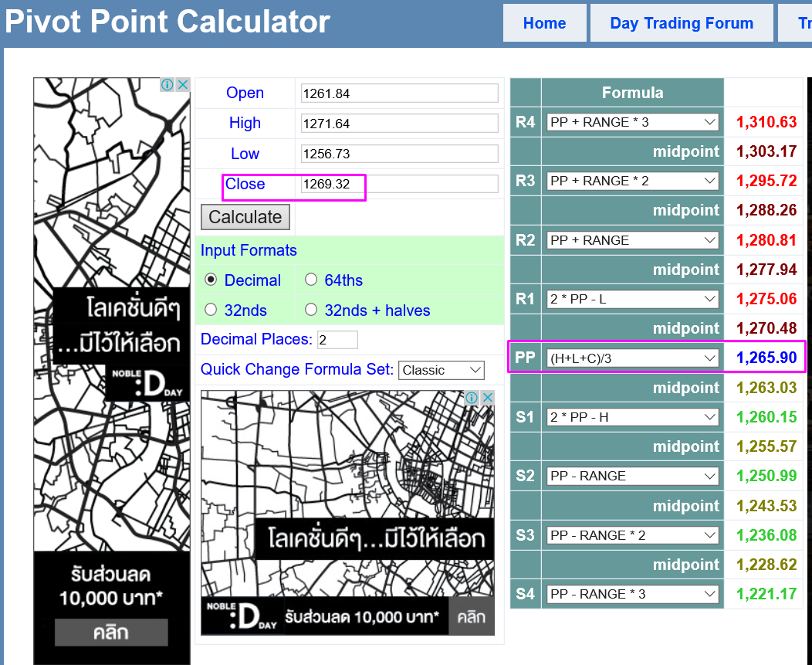Open ad info icon on left sidebar ad

[167, 84]
